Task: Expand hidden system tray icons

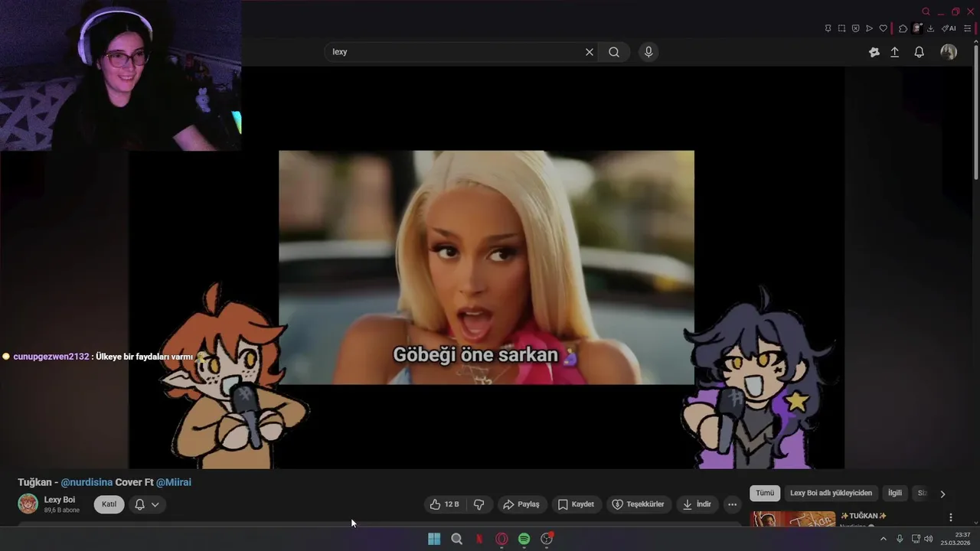Action: (883, 539)
